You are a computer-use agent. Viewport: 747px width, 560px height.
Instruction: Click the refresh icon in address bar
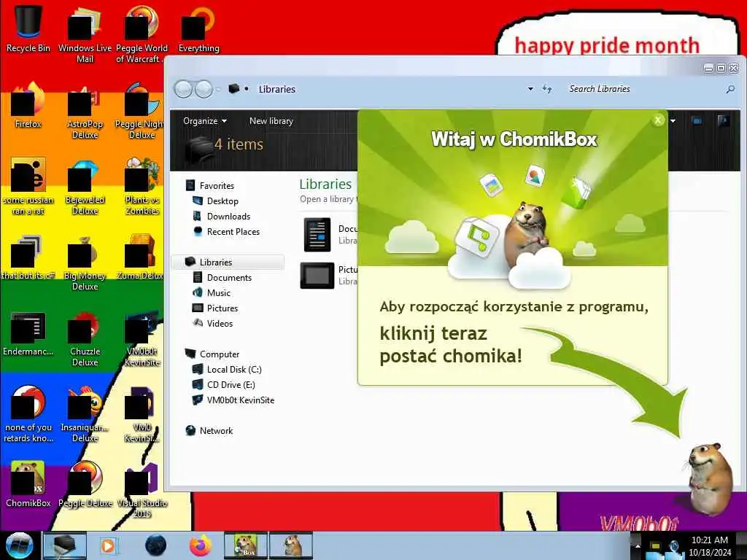click(x=547, y=89)
